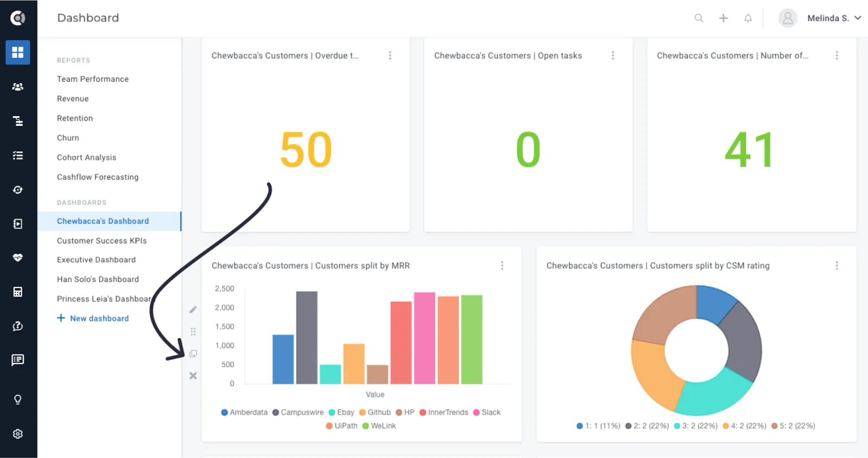
Task: Click the pencil edit widget icon
Action: pyautogui.click(x=193, y=309)
